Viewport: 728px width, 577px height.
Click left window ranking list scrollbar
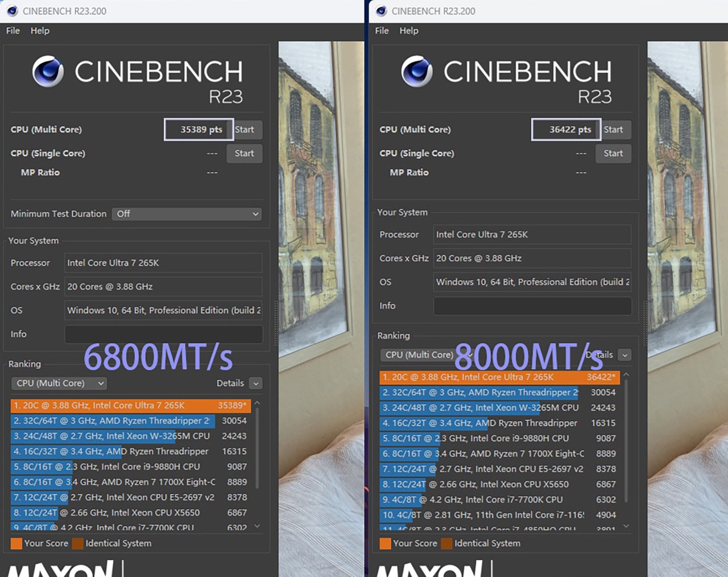pos(257,447)
